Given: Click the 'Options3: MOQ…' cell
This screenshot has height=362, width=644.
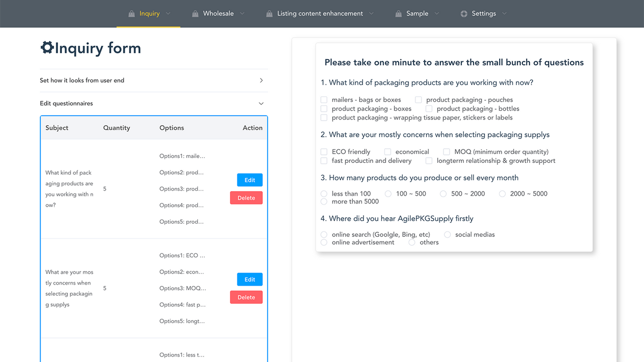Looking at the screenshot, I should [183, 288].
